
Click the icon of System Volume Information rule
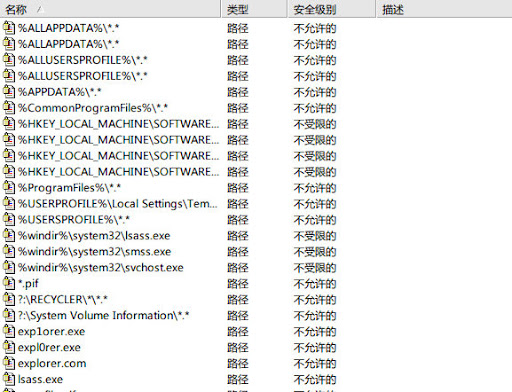[9, 315]
